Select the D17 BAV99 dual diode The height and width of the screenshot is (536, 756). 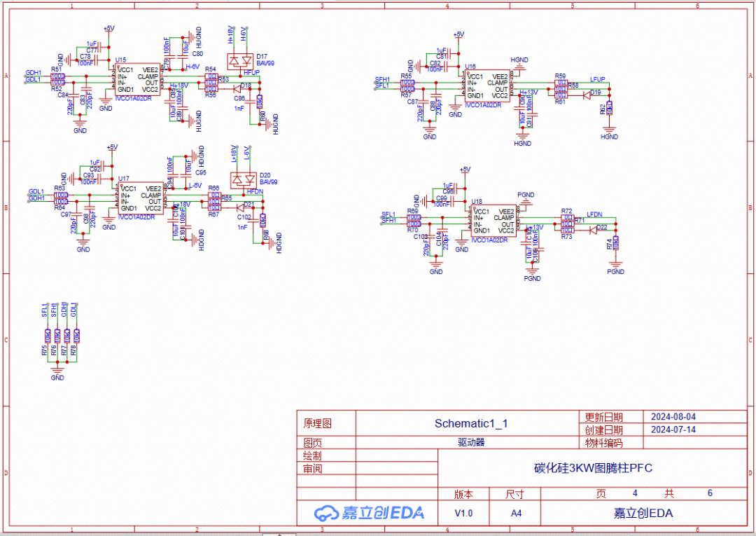[241, 59]
